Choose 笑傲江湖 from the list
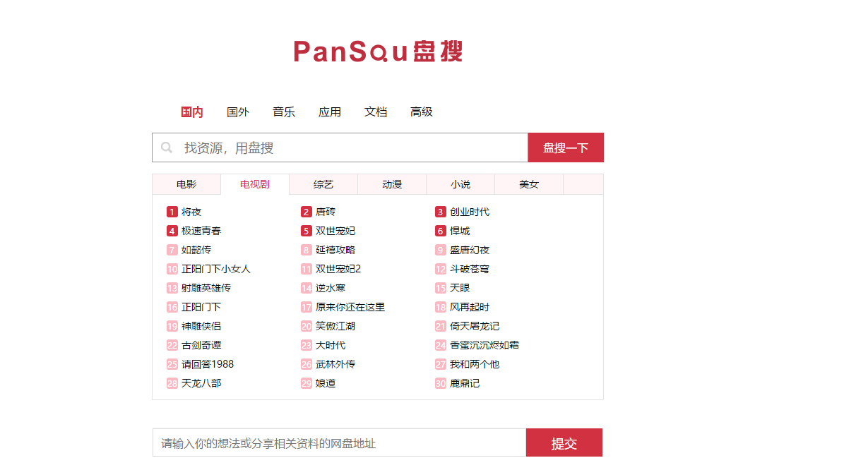 (x=335, y=326)
